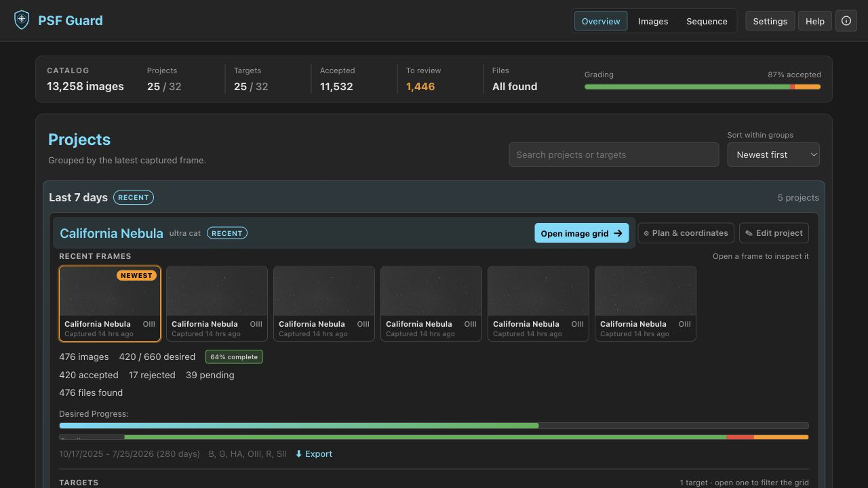Click the PSF Guard shield logo
This screenshot has width=868, height=488.
click(x=22, y=20)
